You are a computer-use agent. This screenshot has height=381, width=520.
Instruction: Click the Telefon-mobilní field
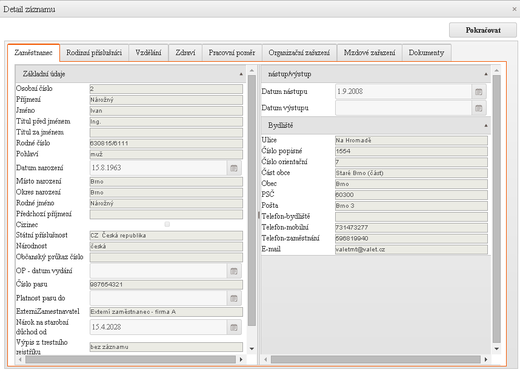(x=411, y=228)
